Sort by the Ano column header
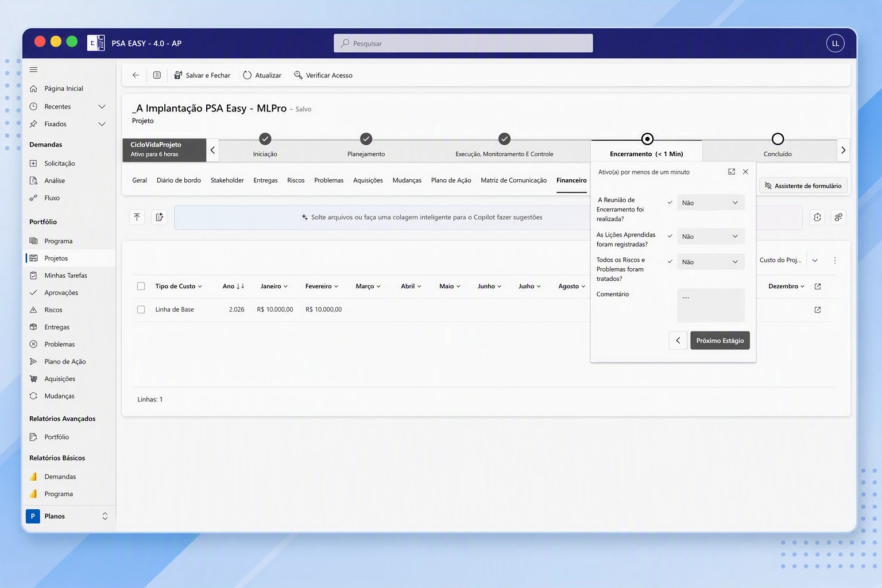 [233, 286]
